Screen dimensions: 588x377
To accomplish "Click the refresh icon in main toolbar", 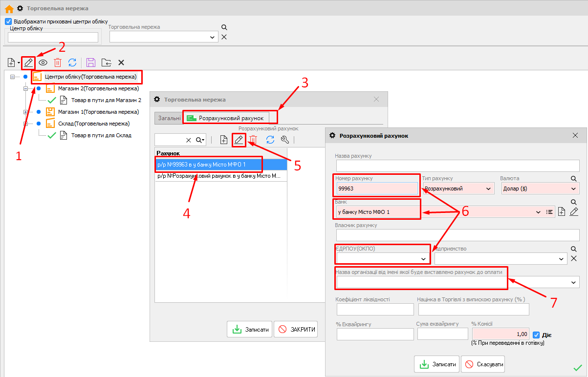I will click(x=72, y=63).
